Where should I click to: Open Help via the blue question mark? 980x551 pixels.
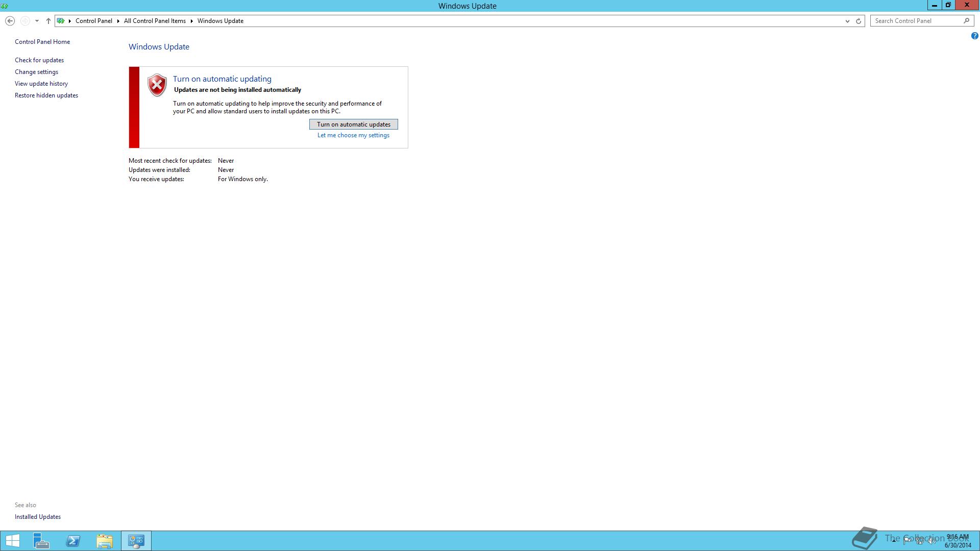(x=974, y=36)
